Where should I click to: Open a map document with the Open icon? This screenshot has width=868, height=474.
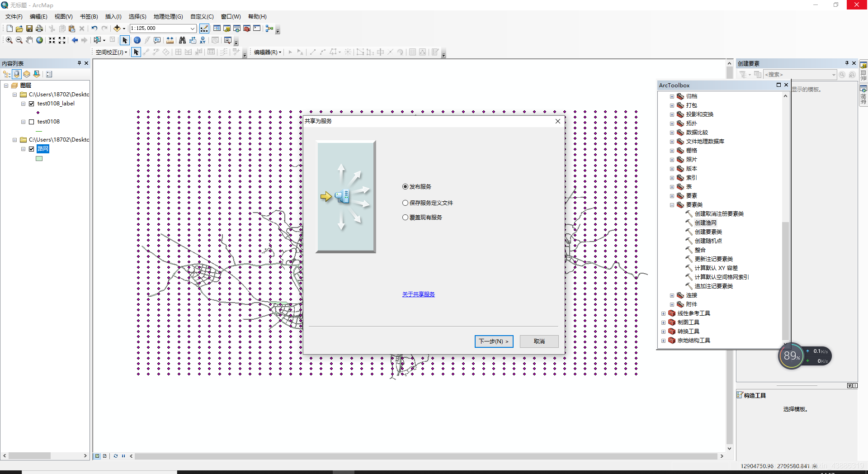19,28
